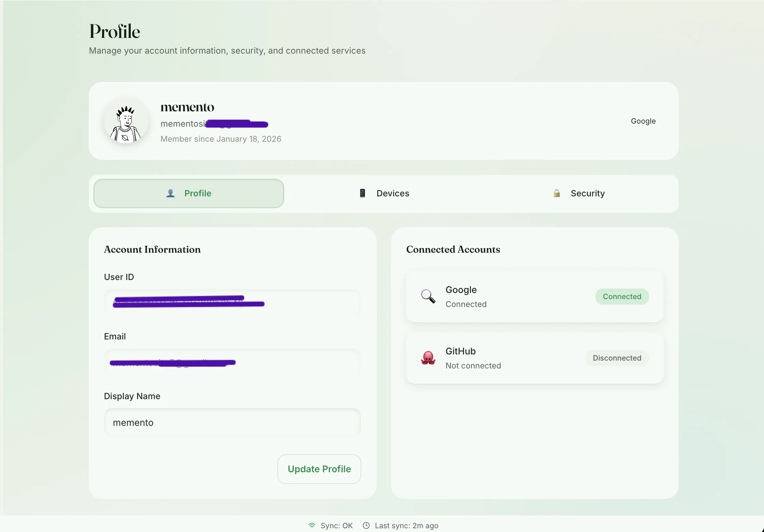Click the 'Display Name' field label
This screenshot has width=764, height=532.
132,396
